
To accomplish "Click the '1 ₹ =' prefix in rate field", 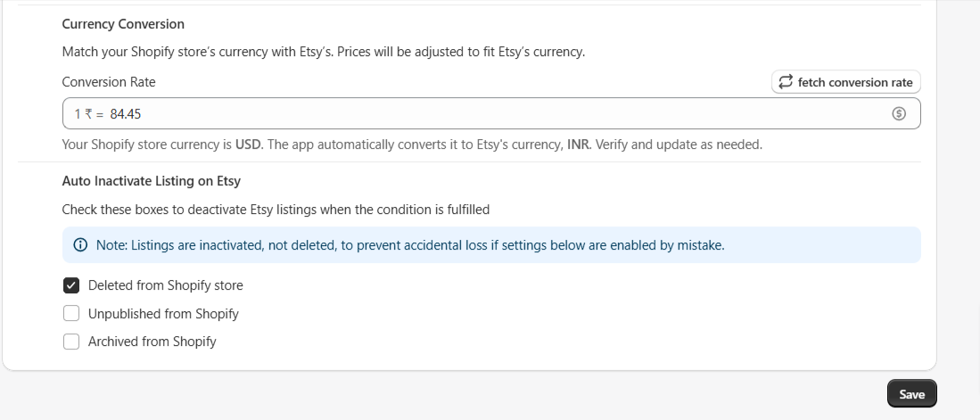I will pyautogui.click(x=89, y=114).
